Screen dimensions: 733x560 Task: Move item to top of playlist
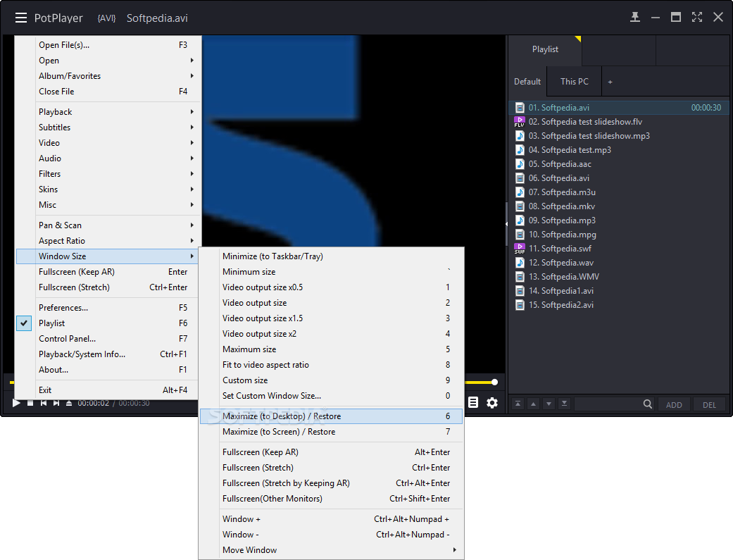pos(518,404)
